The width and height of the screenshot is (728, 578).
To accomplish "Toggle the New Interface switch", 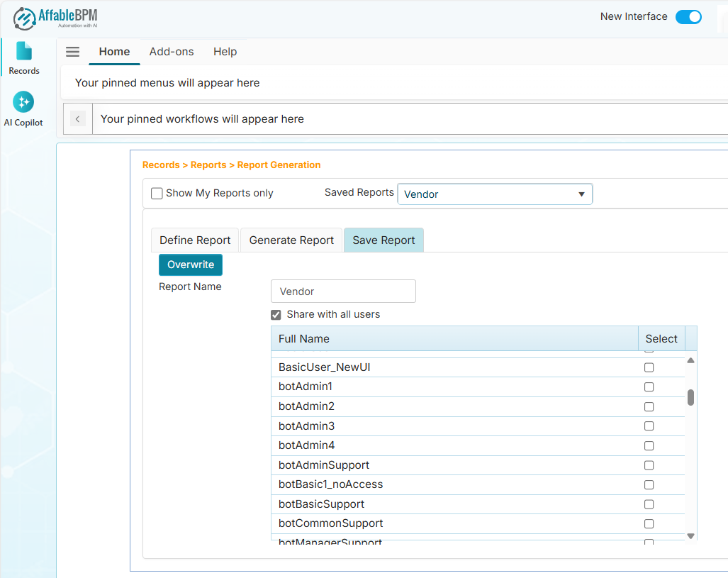I will pos(688,17).
